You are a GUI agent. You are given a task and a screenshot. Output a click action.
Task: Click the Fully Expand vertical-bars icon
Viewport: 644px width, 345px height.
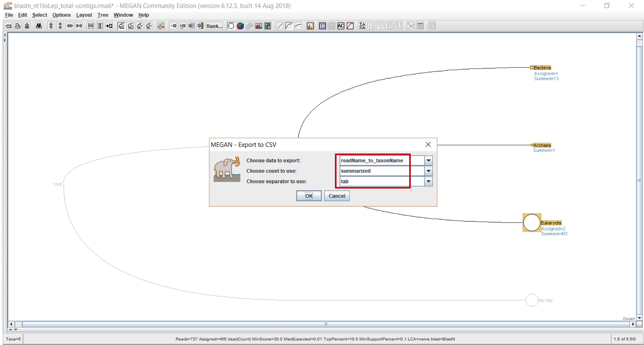point(100,26)
